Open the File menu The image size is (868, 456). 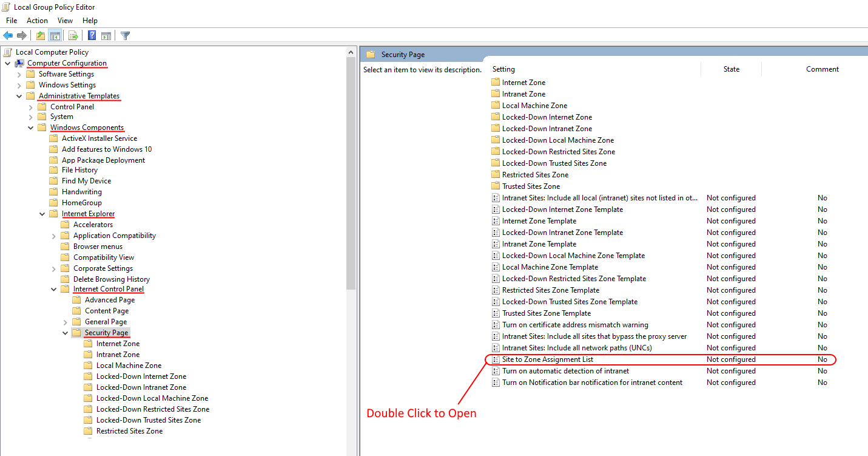(x=12, y=21)
